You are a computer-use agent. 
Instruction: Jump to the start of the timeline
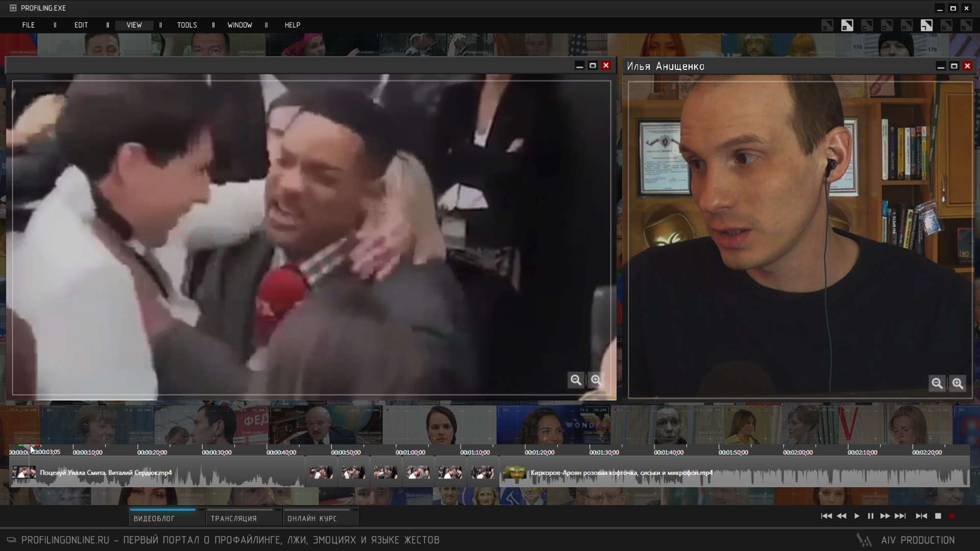pyautogui.click(x=826, y=516)
